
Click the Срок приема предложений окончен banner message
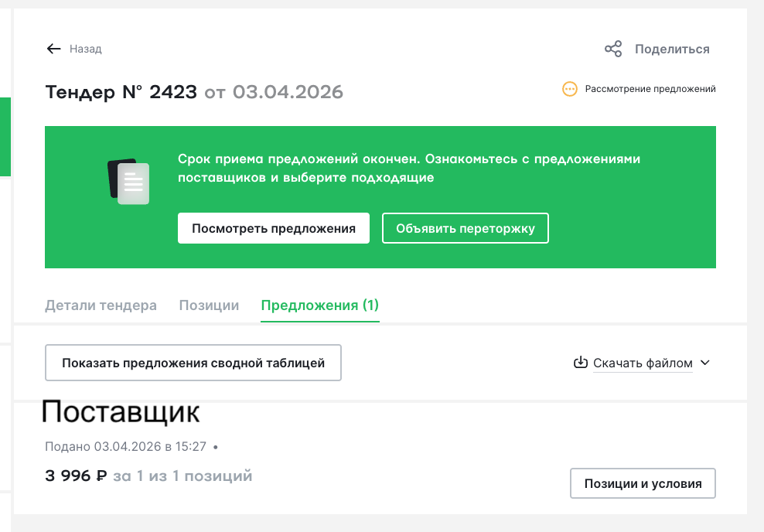click(x=409, y=168)
